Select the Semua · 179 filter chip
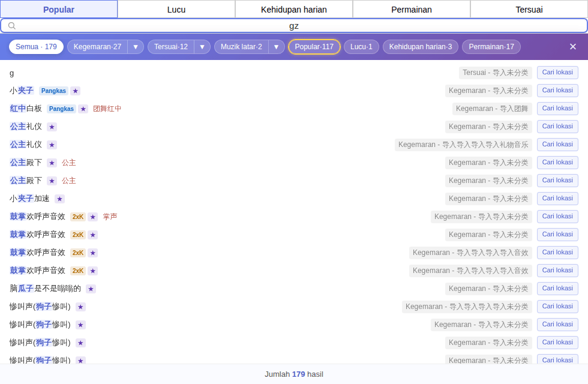The width and height of the screenshot is (588, 384). (x=37, y=47)
